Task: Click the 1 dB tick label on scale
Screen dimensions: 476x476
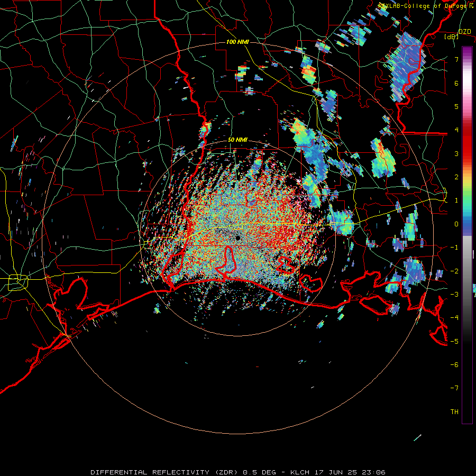Action: coord(456,200)
